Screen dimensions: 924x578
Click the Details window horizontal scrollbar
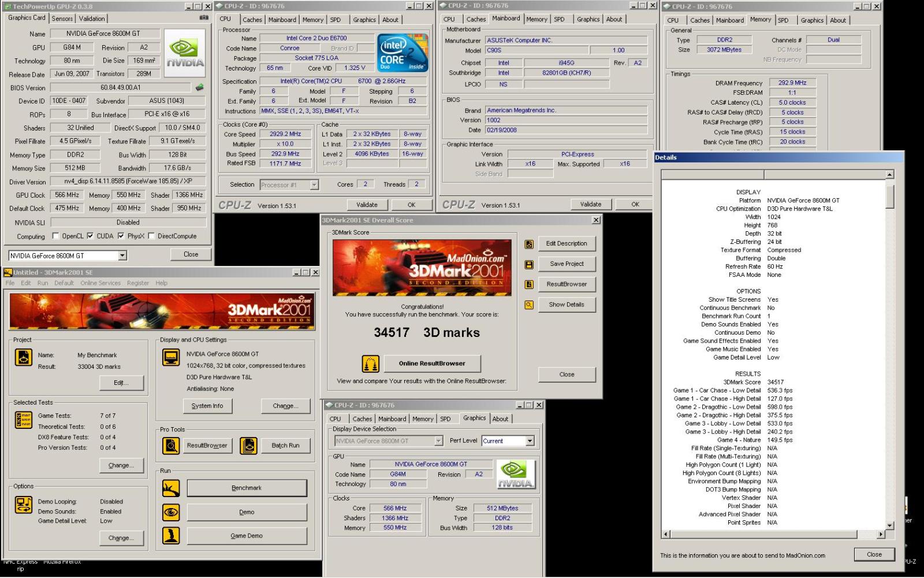[774, 535]
